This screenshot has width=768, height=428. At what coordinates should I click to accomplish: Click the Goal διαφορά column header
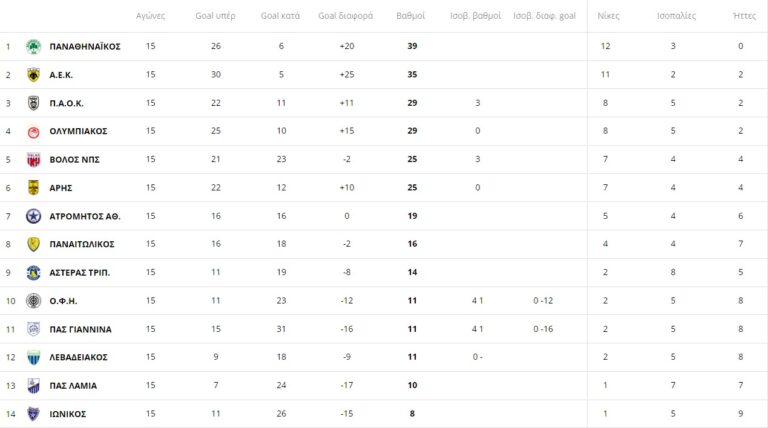(346, 17)
